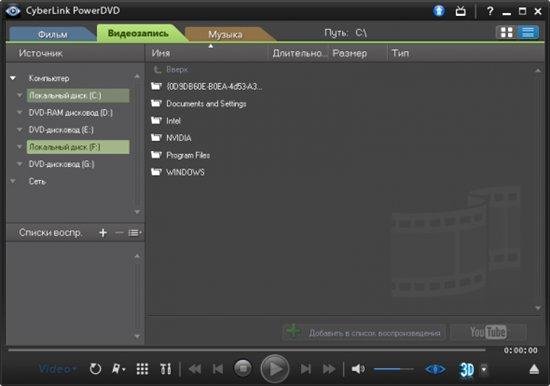Click the stop button
Screen dimensions: 550x386
point(243,368)
